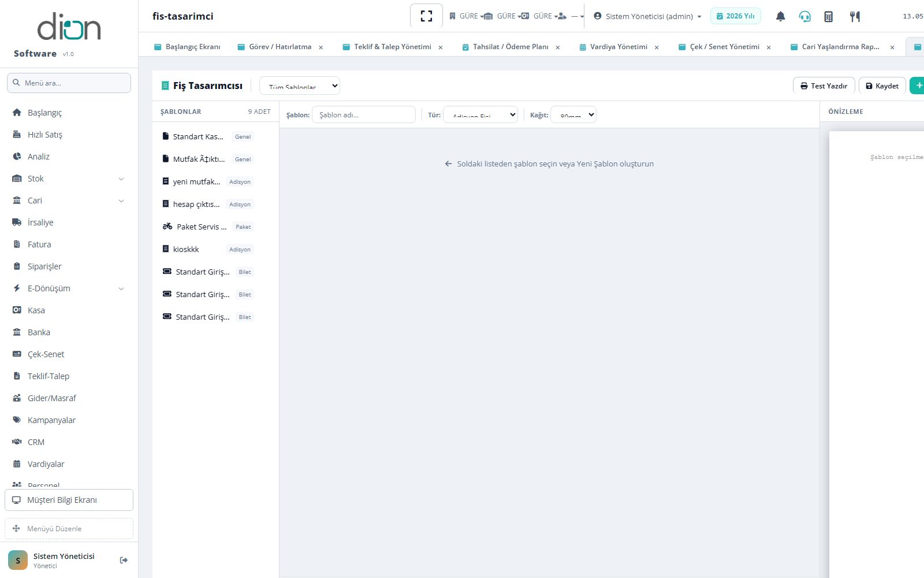Viewport: 924px width, 578px height.
Task: Open Banka in sidebar
Action: [69, 332]
